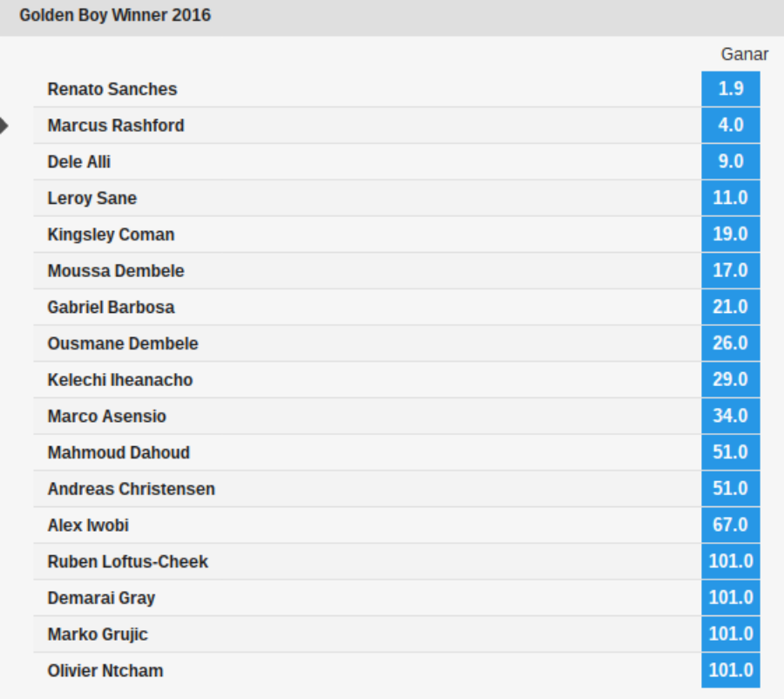Screen dimensions: 784x699
Task: Choose Demarai Gray odds 101.0
Action: click(731, 598)
